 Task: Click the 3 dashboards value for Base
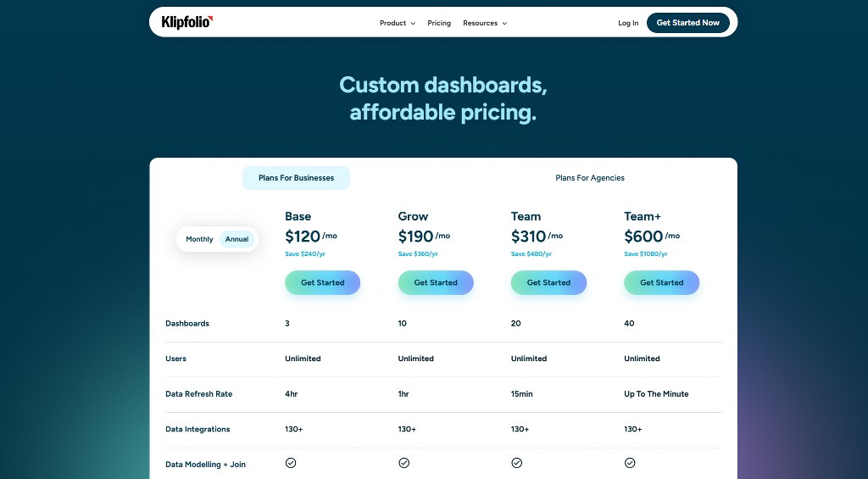point(287,323)
